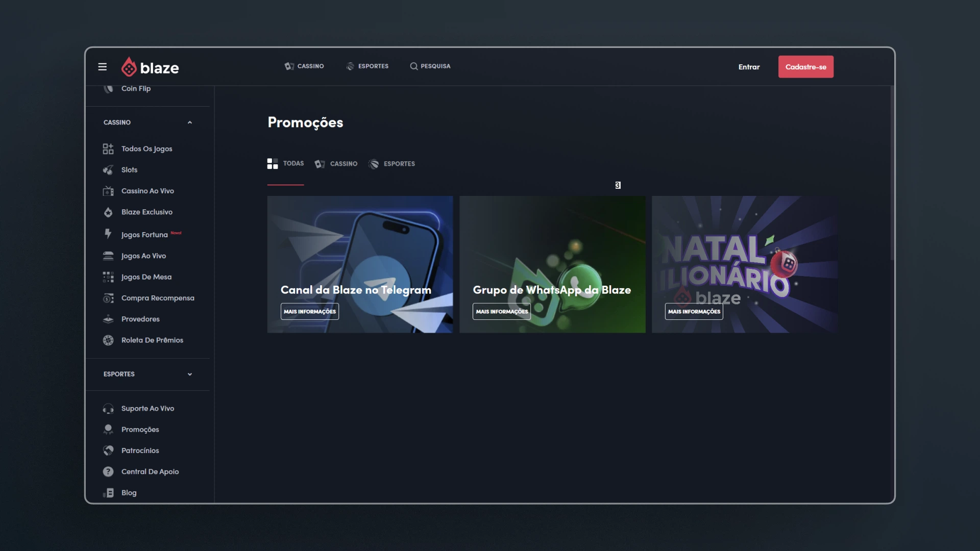Click the ESPORTES tab ball icon
This screenshot has width=980, height=551.
pyautogui.click(x=374, y=164)
